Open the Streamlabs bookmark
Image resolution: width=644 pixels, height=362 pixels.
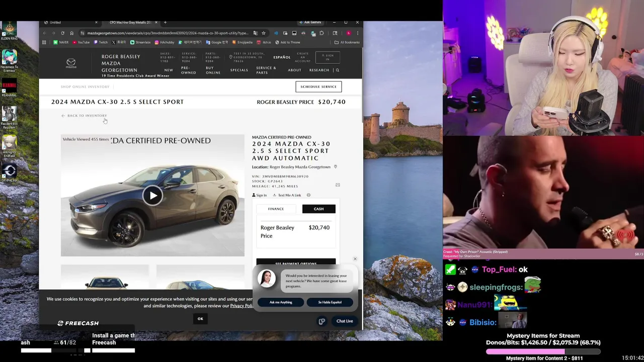140,42
